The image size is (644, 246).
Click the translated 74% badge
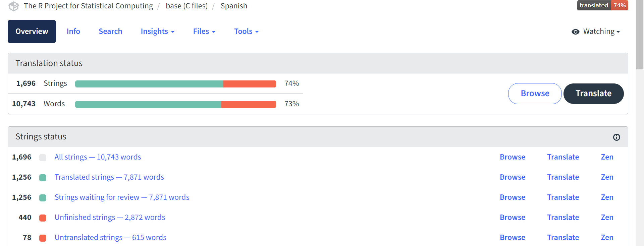pos(602,5)
